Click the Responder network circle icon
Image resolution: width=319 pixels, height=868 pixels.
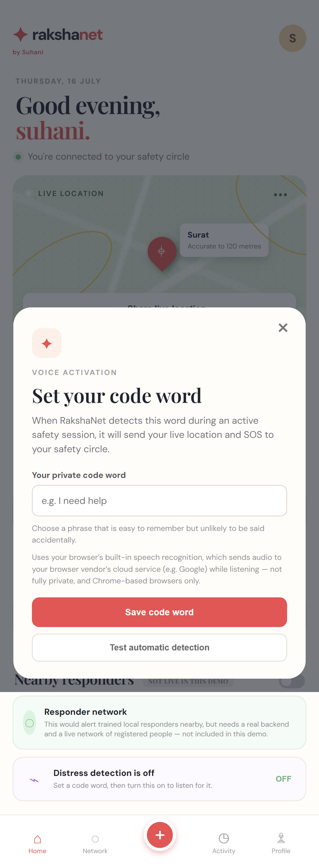click(30, 722)
